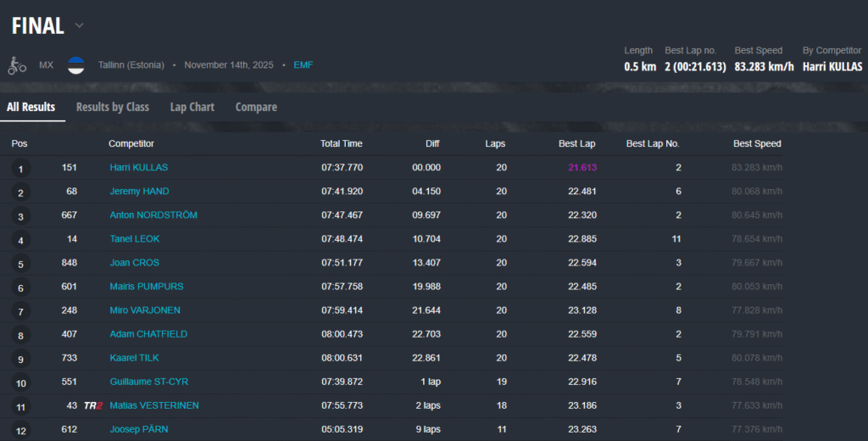The height and width of the screenshot is (441, 868).
Task: Select the All Results tab
Action: 31,107
